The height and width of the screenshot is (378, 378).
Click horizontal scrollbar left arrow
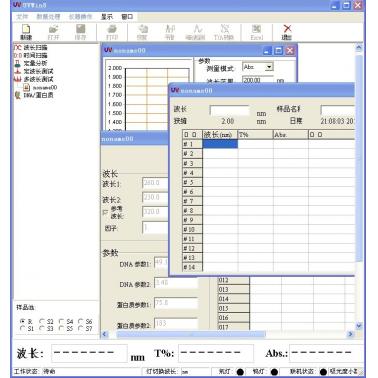(x=105, y=334)
